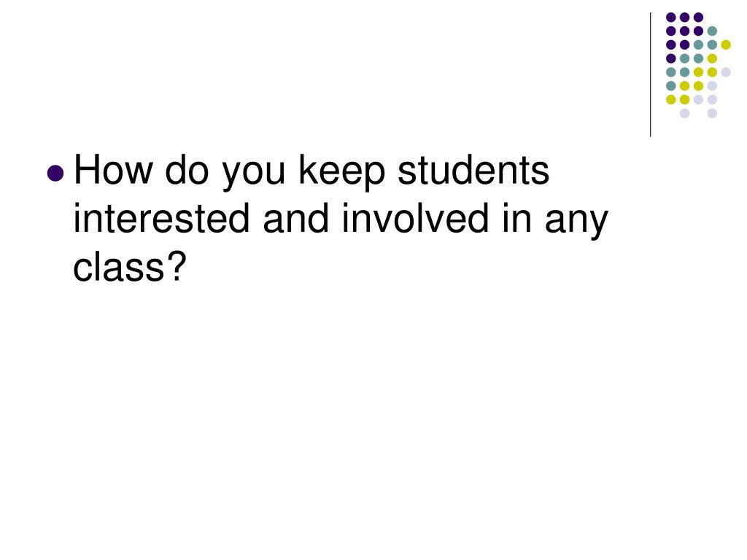Click the lavender dot ending the fifth dot row
The height and width of the screenshot is (560, 747).
(x=726, y=72)
